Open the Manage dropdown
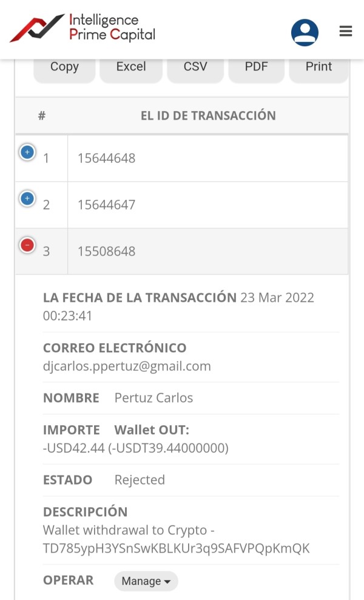Screen dimensions: 364x600 [146, 581]
